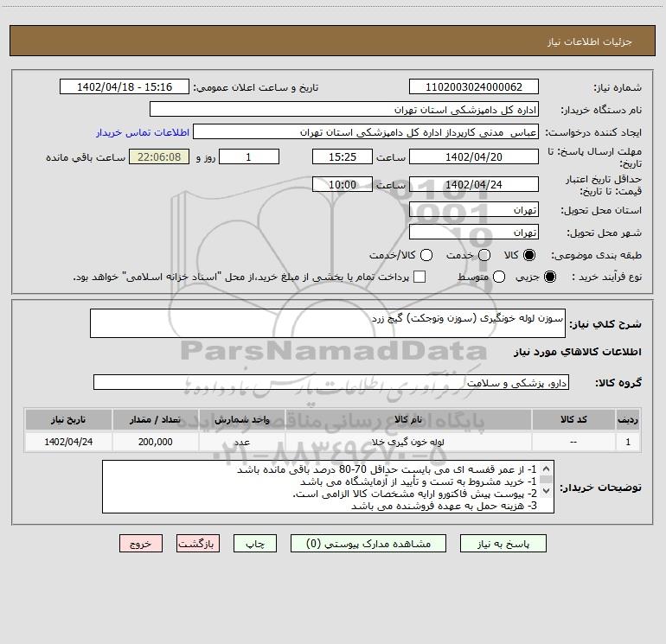
Task: Click the کد کالا column header
Action: pos(573,419)
